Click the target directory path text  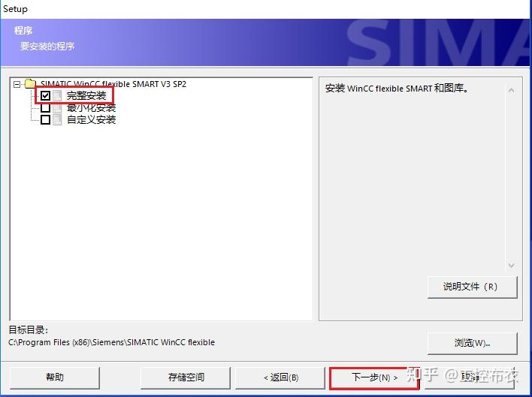(x=112, y=342)
